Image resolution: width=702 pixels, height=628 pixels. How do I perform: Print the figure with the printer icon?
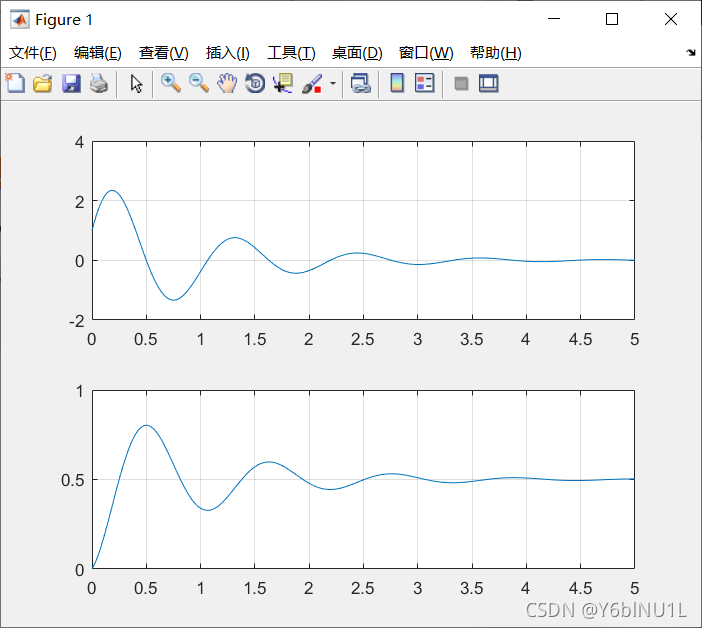[99, 83]
